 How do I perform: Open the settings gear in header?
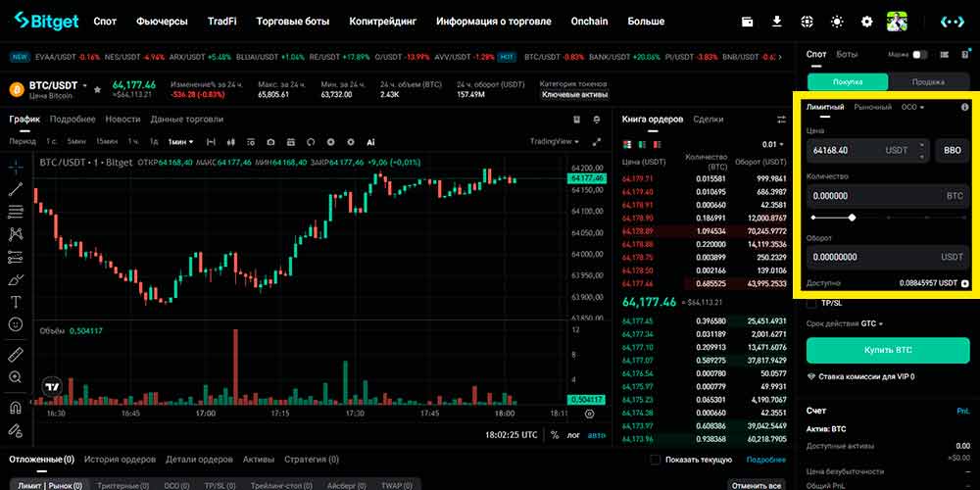pyautogui.click(x=867, y=22)
